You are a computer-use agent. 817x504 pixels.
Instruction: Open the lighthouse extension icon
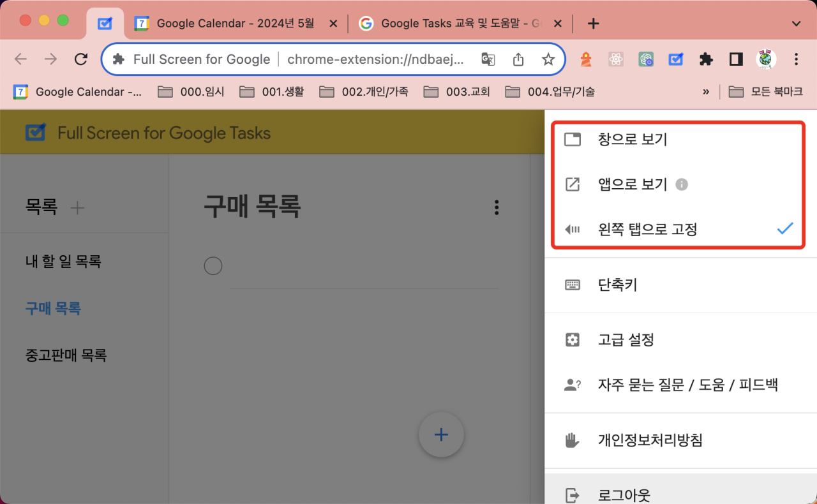[585, 59]
